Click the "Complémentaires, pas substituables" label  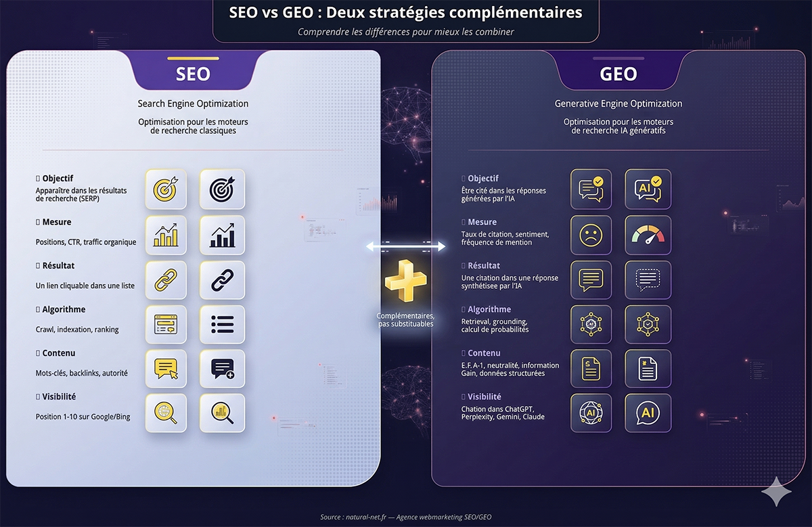[406, 320]
